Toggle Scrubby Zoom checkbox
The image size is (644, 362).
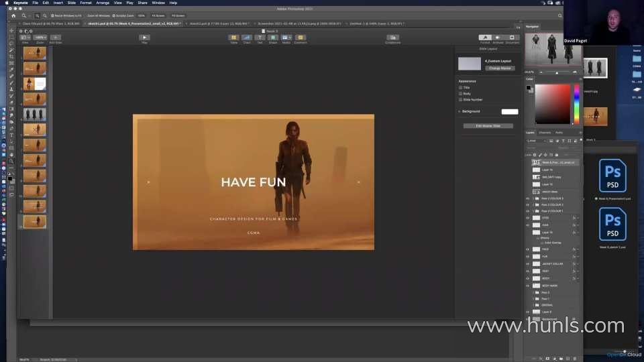pyautogui.click(x=114, y=15)
